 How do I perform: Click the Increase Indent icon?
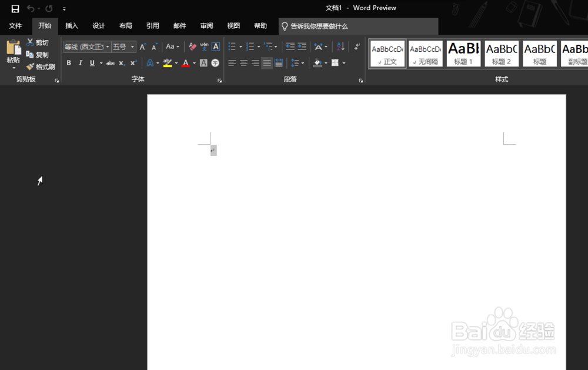click(302, 46)
